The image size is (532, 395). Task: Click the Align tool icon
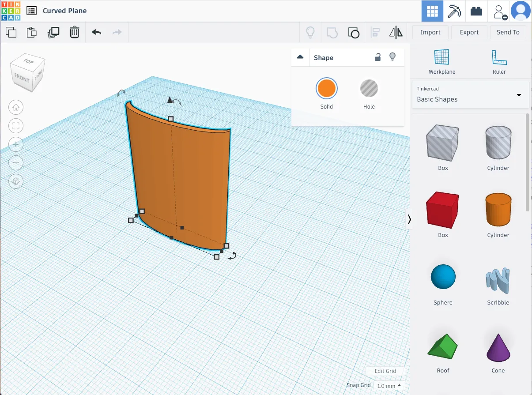[x=375, y=32]
